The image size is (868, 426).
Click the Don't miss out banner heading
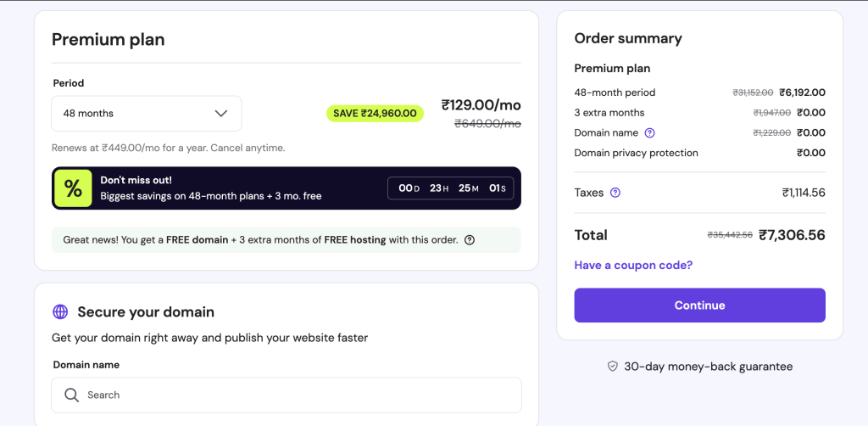[136, 180]
